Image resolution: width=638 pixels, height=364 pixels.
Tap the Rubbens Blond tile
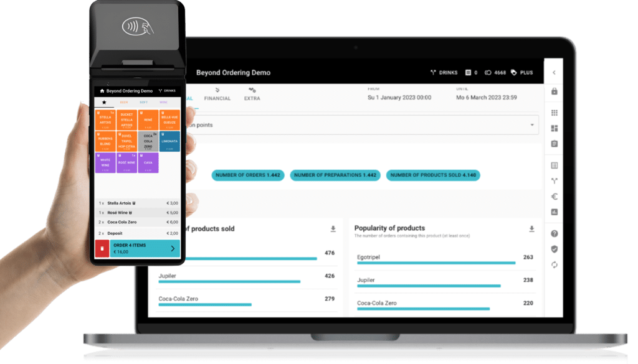coord(105,141)
